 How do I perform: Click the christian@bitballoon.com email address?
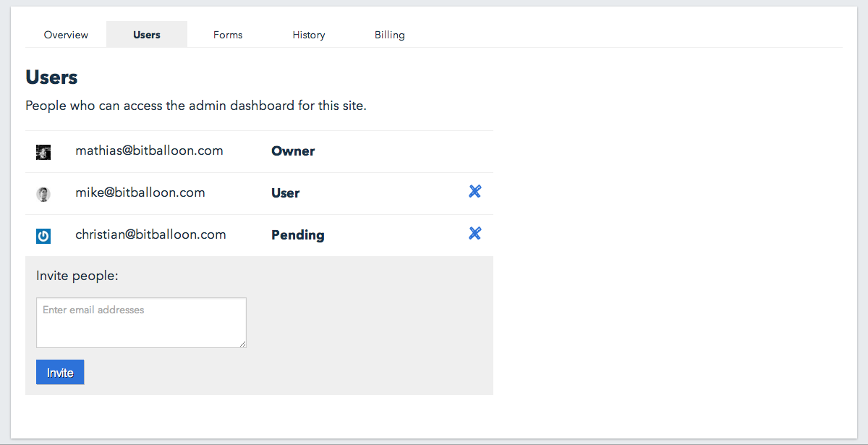tap(150, 234)
